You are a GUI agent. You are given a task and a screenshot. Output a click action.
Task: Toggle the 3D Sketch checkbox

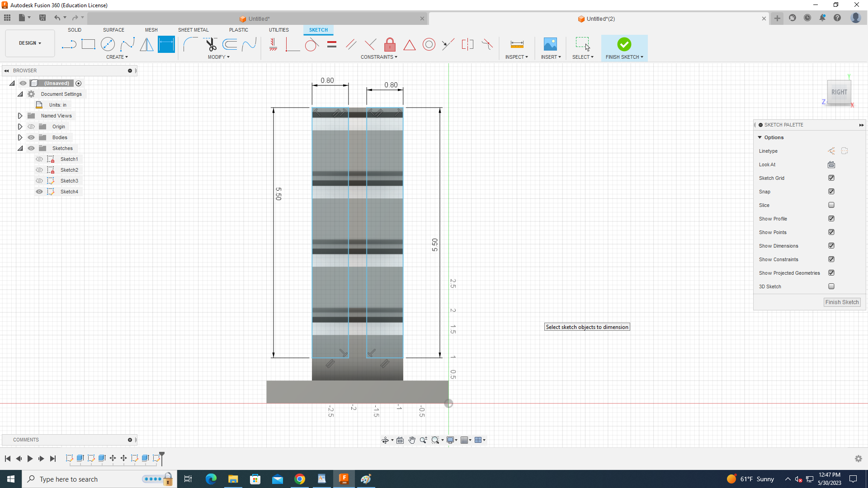(x=831, y=286)
